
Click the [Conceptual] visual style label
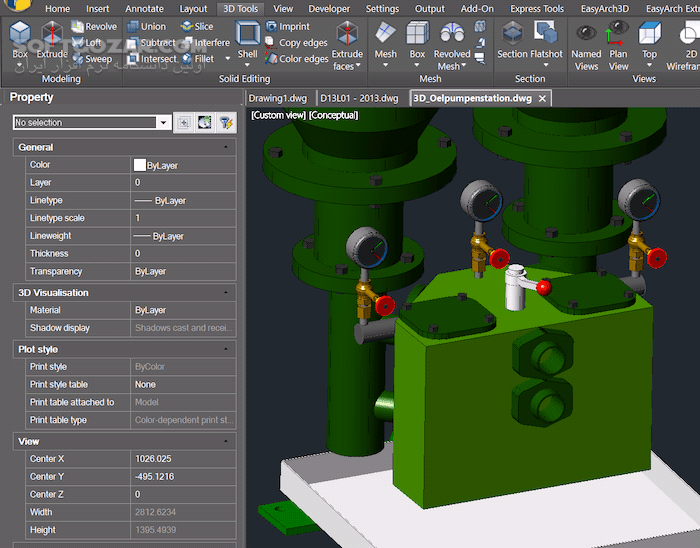[x=333, y=115]
